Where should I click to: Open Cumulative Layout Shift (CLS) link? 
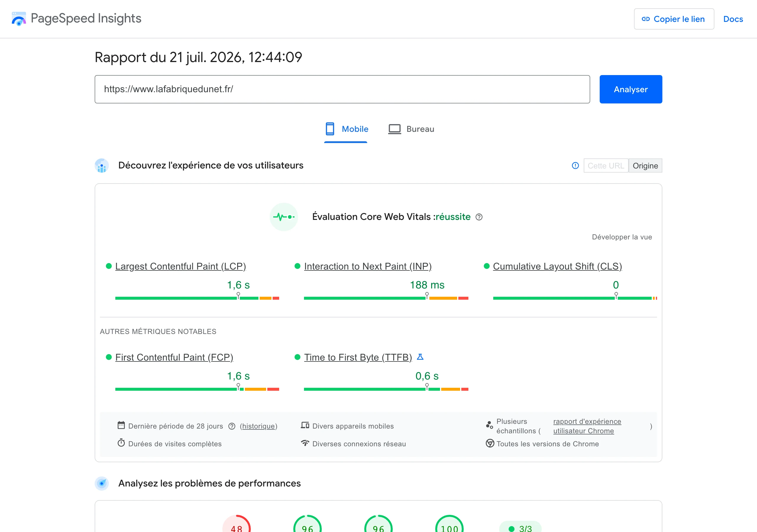[x=557, y=266]
